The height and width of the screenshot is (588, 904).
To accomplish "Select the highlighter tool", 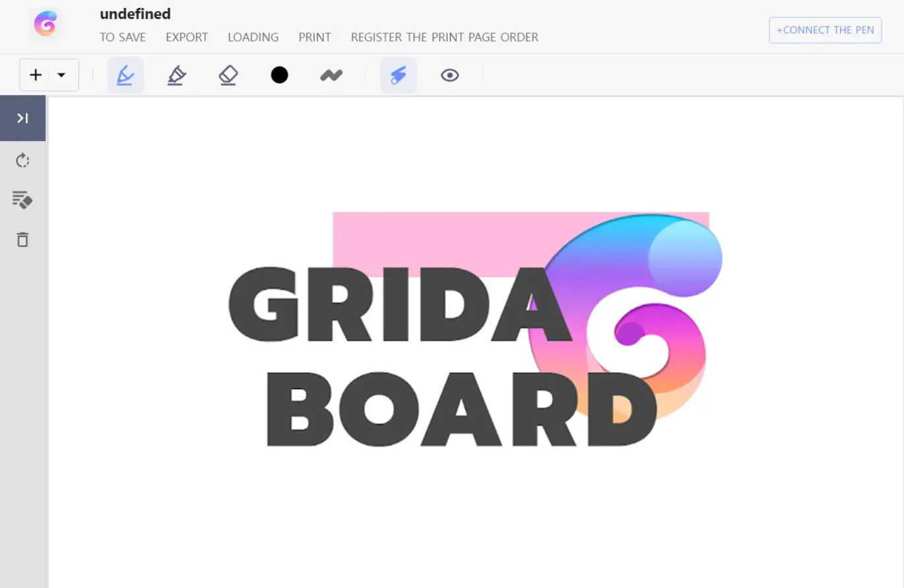I will pos(176,75).
